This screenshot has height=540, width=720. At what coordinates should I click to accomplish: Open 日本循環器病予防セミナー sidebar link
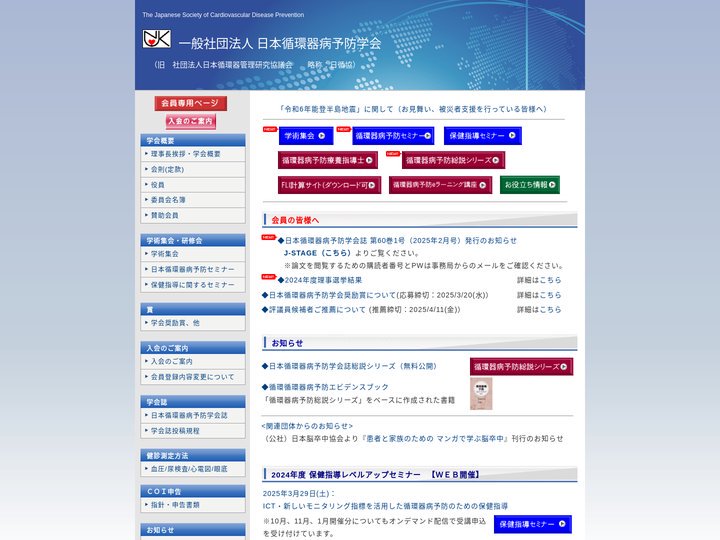click(193, 269)
